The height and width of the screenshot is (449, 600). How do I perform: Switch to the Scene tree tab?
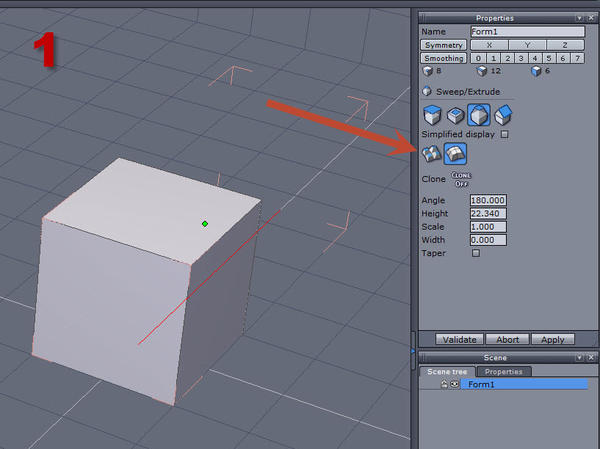click(447, 372)
